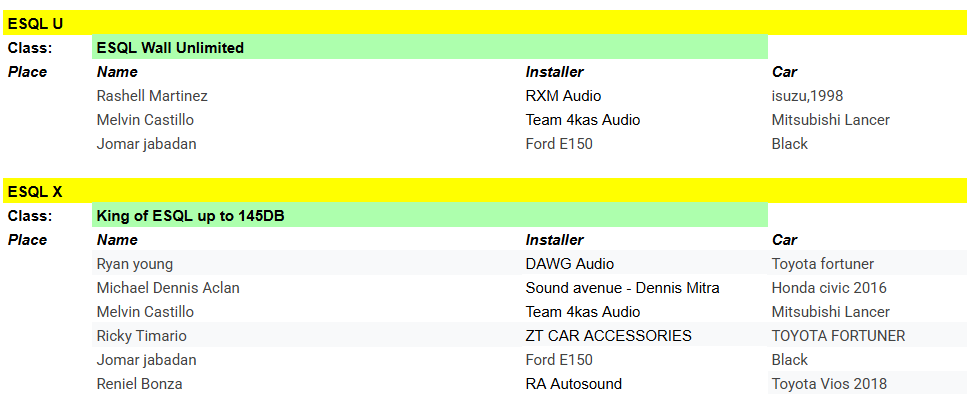Click the RA Autosound installer cell

[573, 384]
